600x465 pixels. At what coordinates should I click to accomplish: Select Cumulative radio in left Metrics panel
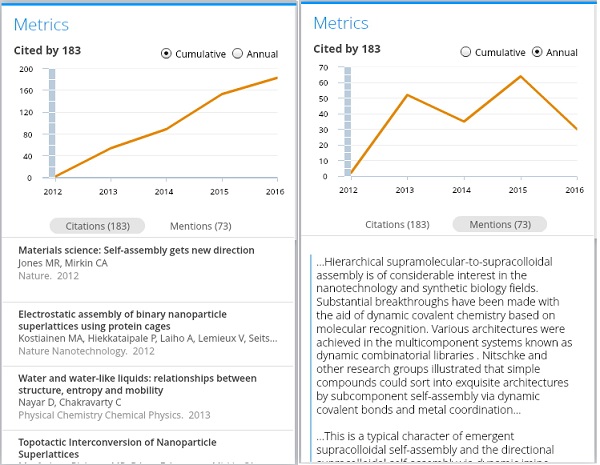click(x=166, y=54)
